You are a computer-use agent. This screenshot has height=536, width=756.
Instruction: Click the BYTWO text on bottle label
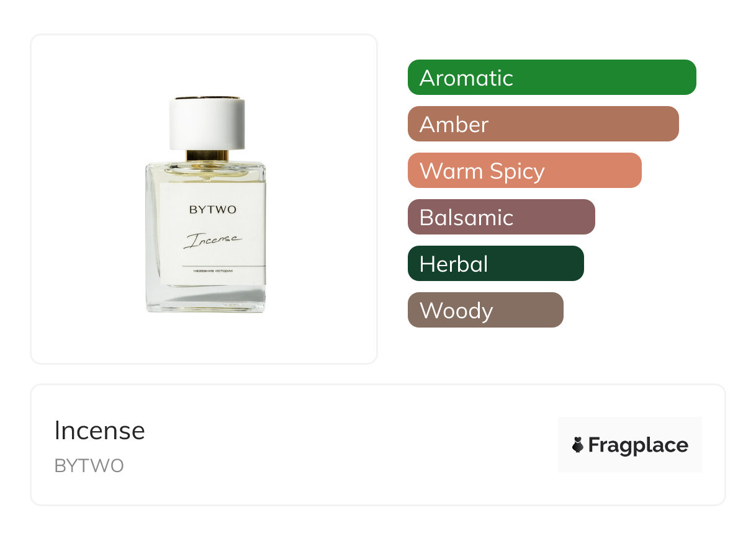pyautogui.click(x=213, y=210)
